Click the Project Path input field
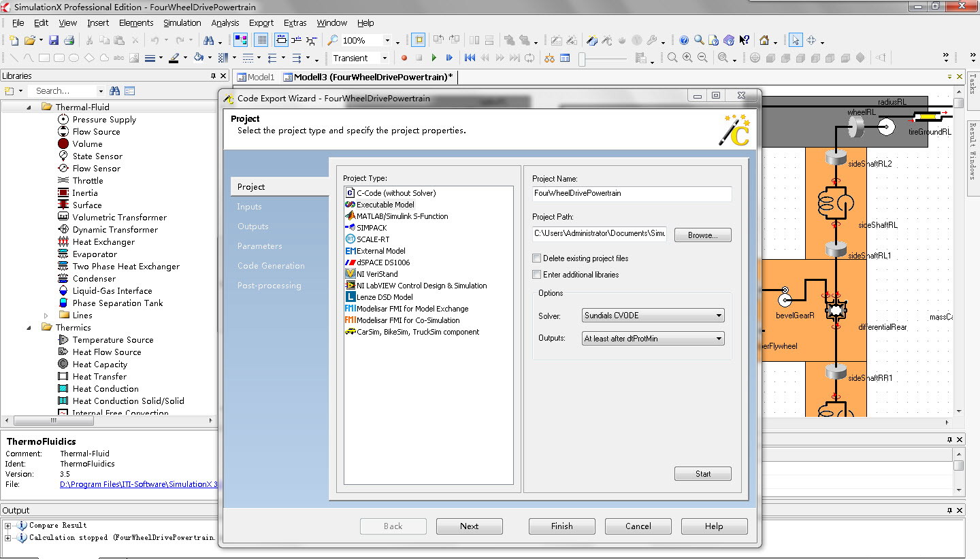The image size is (980, 559). pos(600,234)
